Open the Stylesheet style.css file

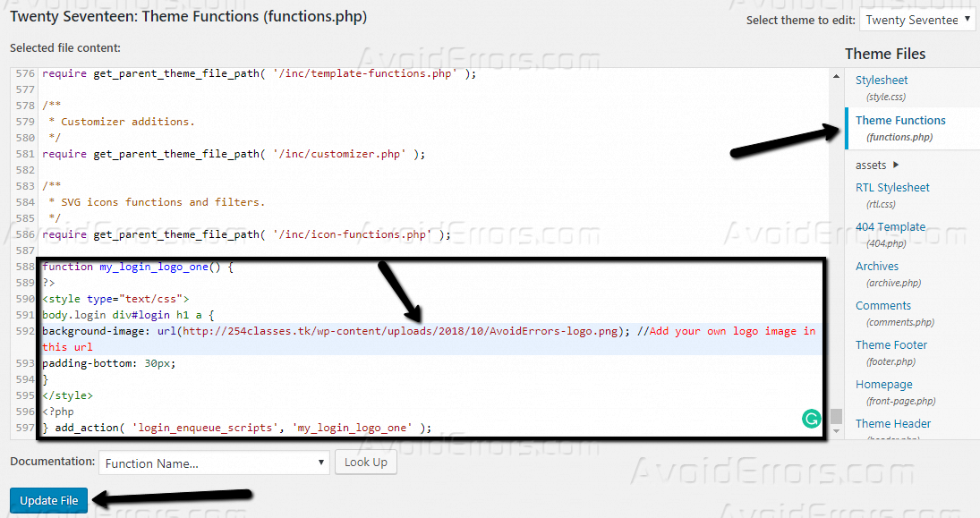(x=882, y=81)
